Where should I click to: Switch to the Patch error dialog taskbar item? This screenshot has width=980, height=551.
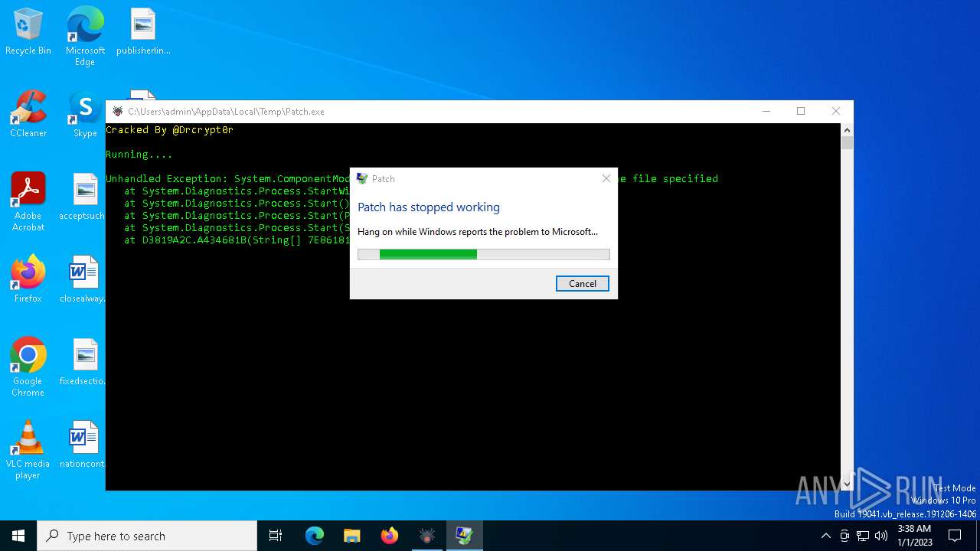(465, 536)
